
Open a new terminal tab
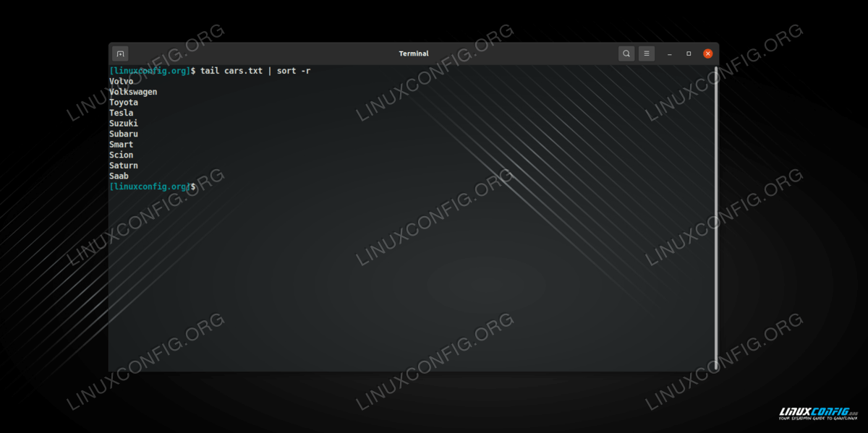(121, 53)
